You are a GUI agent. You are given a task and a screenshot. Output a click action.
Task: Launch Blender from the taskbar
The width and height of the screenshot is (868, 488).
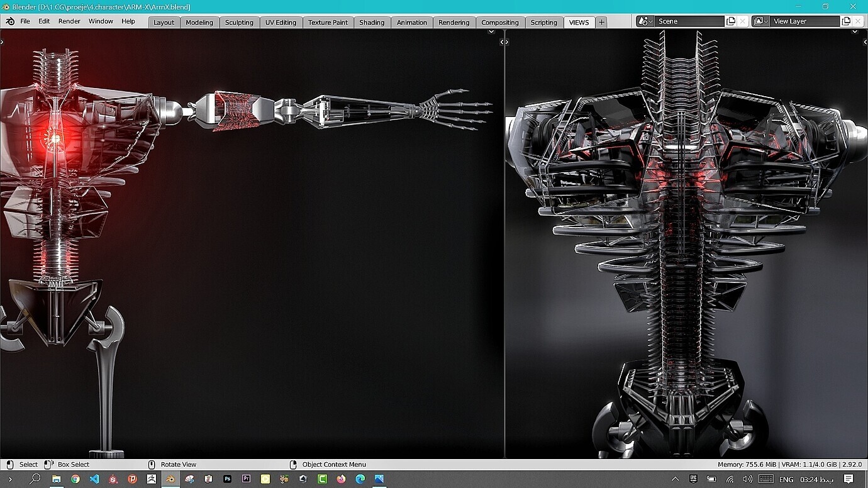[x=170, y=480]
